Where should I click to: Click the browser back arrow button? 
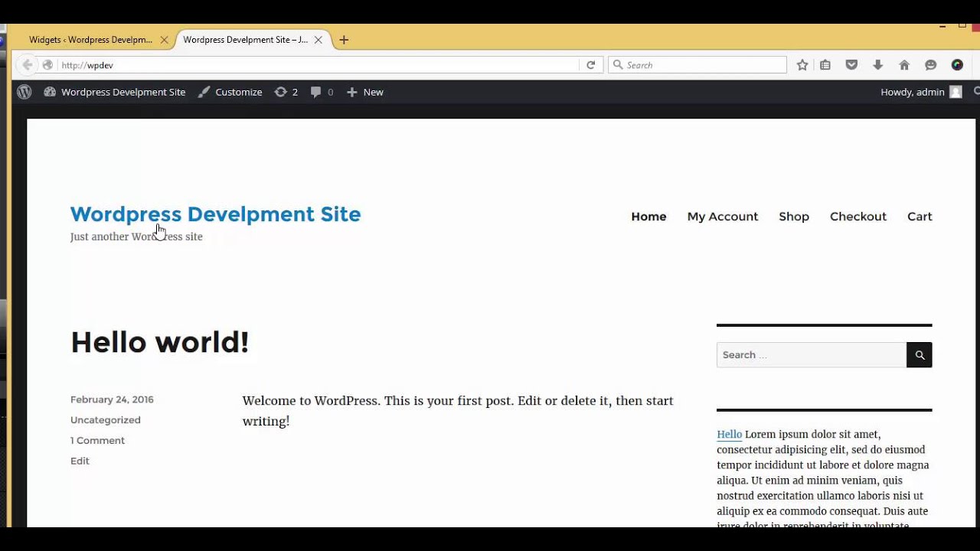(x=27, y=65)
